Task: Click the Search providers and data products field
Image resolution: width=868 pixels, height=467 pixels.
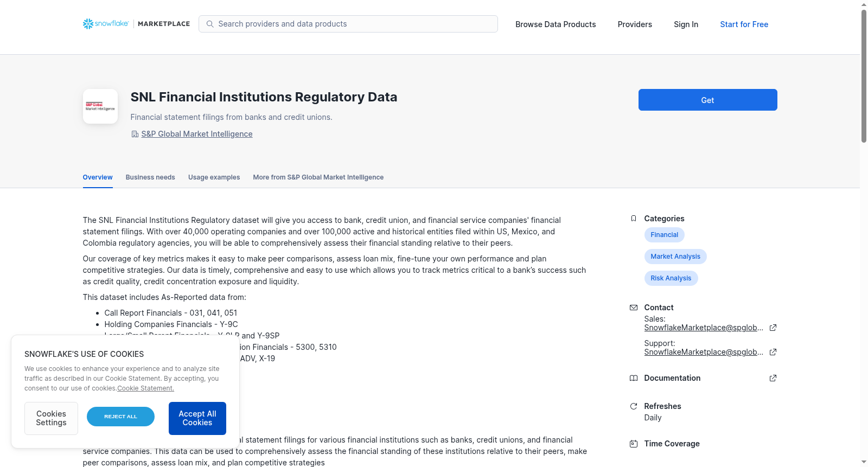Action: point(348,24)
